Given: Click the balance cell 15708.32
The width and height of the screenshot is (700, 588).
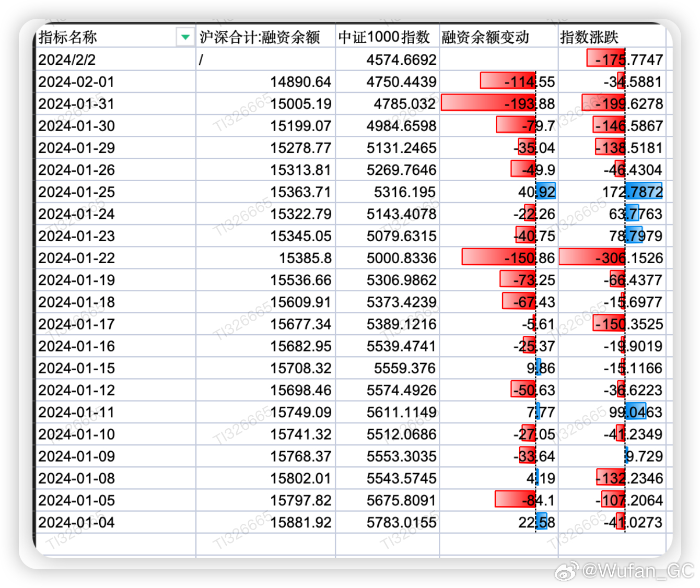Looking at the screenshot, I should [x=265, y=368].
